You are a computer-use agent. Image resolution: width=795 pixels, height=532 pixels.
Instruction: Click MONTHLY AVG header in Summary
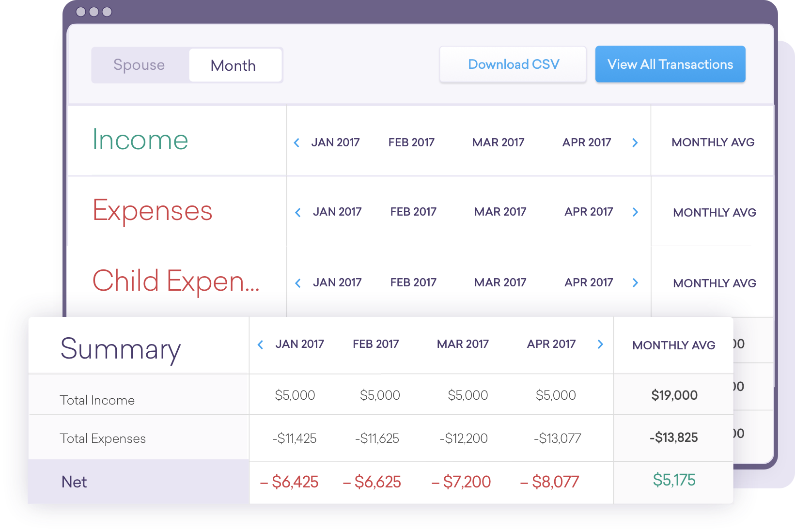pos(673,345)
